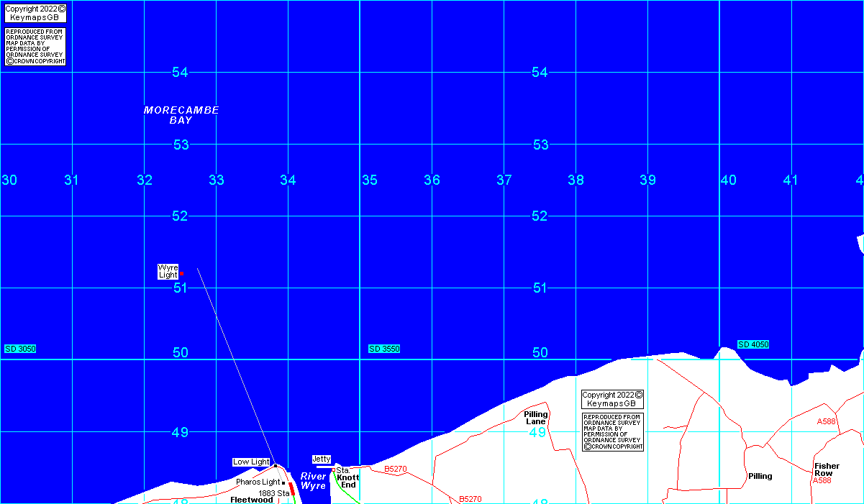864x504 pixels.
Task: Click the Fisher Row place name
Action: pyautogui.click(x=827, y=469)
